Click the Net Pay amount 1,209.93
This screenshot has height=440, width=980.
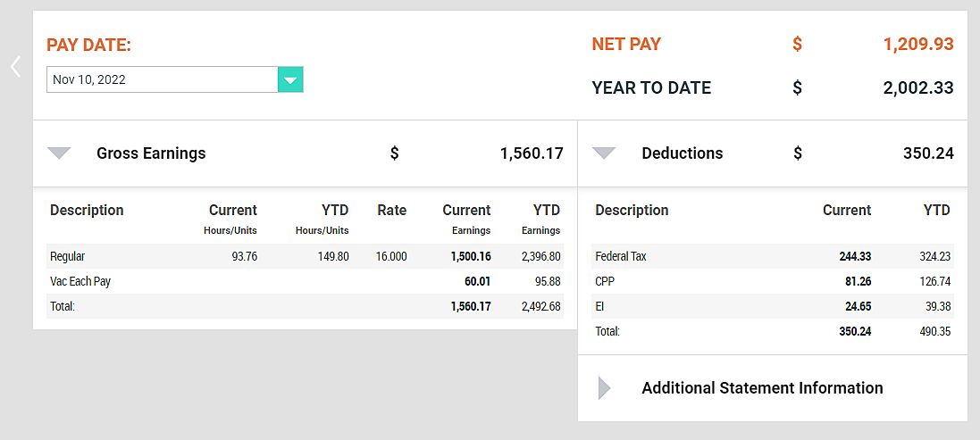point(918,44)
